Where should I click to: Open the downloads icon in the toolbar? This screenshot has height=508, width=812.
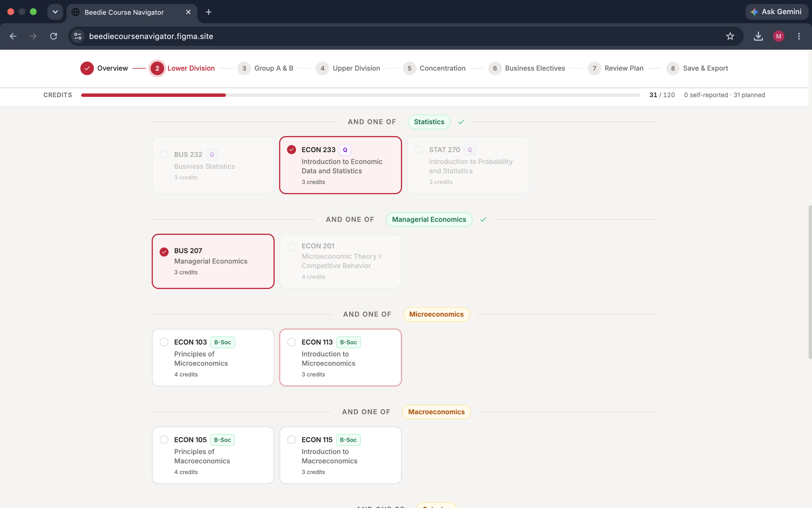point(758,36)
